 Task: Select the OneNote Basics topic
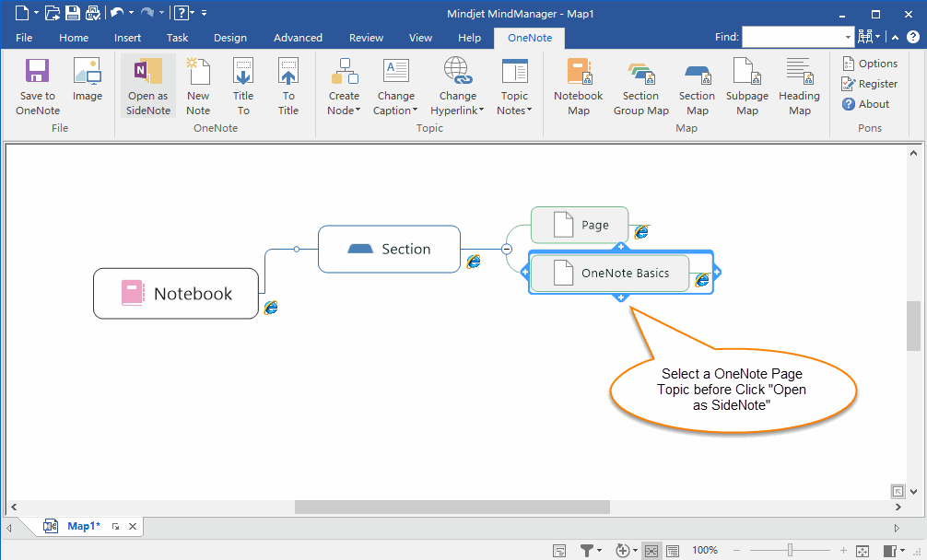click(610, 273)
